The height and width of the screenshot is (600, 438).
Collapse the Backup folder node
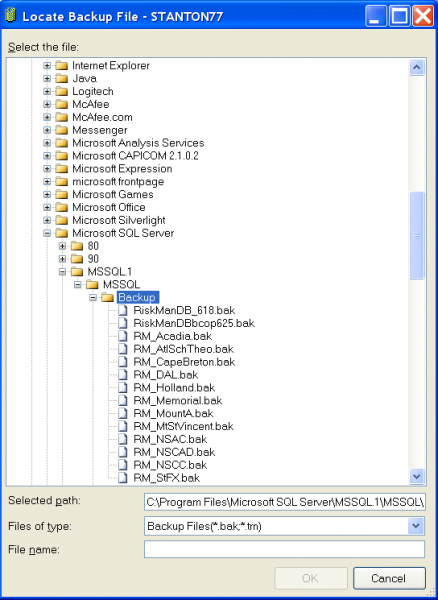[93, 298]
